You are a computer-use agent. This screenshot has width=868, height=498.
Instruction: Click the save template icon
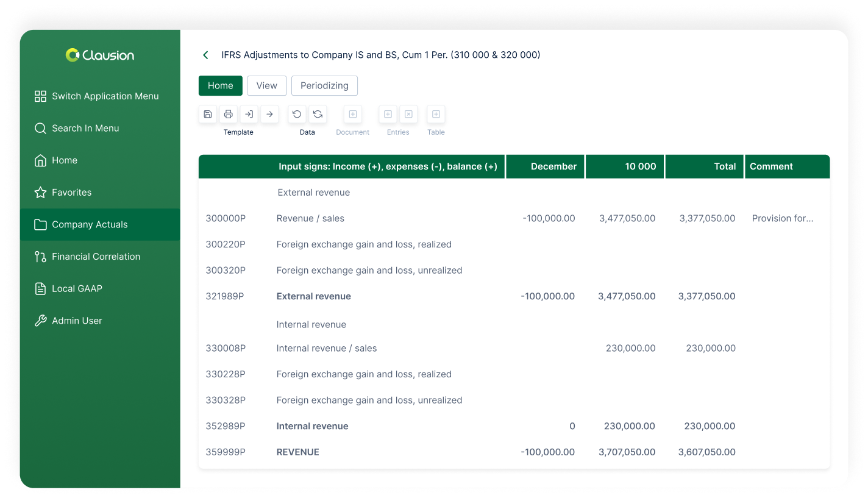pos(208,114)
